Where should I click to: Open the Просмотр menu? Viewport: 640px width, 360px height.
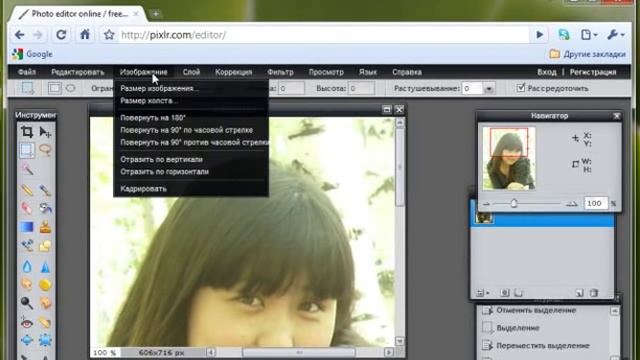(326, 72)
